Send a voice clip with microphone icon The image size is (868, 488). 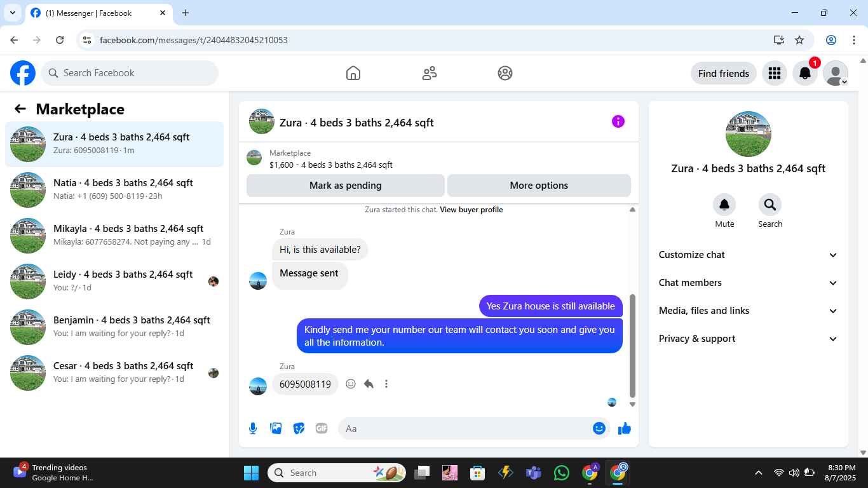point(253,428)
